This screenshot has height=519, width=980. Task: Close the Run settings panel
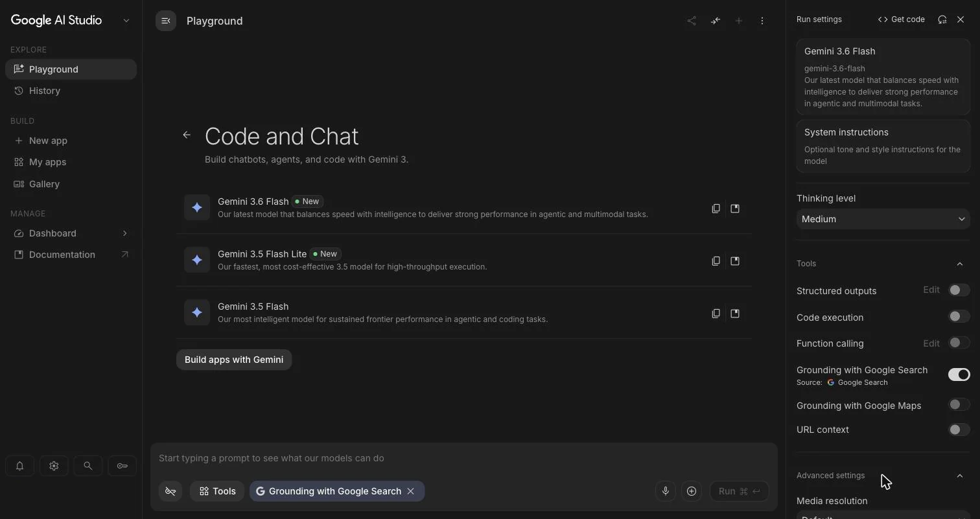tap(961, 19)
